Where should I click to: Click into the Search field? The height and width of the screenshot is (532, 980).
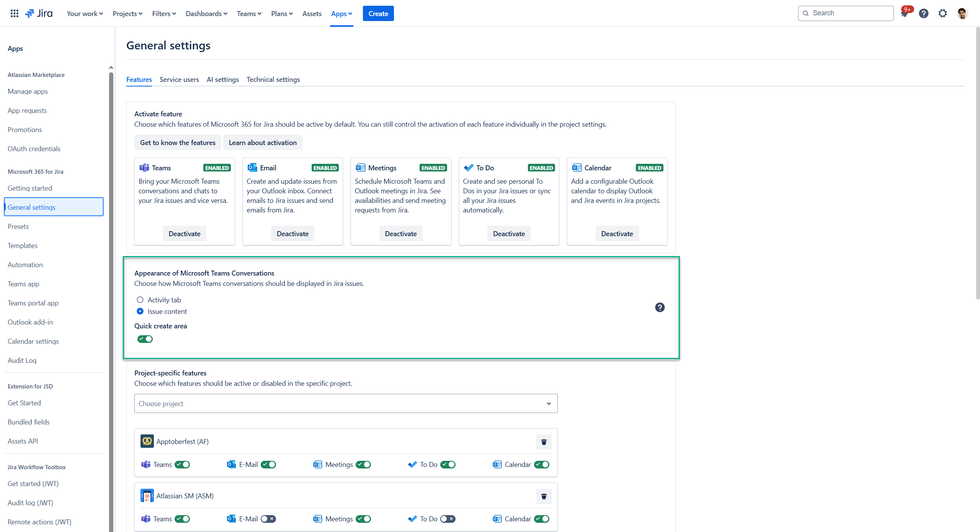[x=846, y=13]
